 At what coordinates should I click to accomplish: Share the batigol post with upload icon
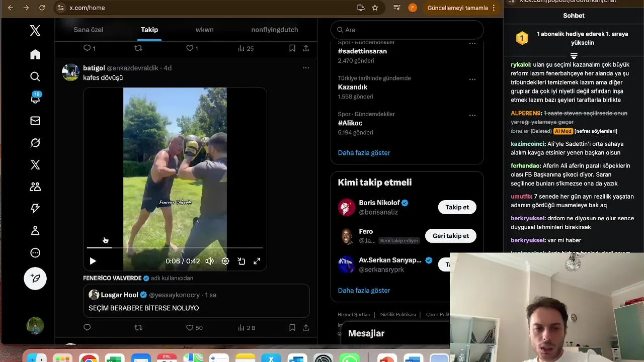[306, 327]
